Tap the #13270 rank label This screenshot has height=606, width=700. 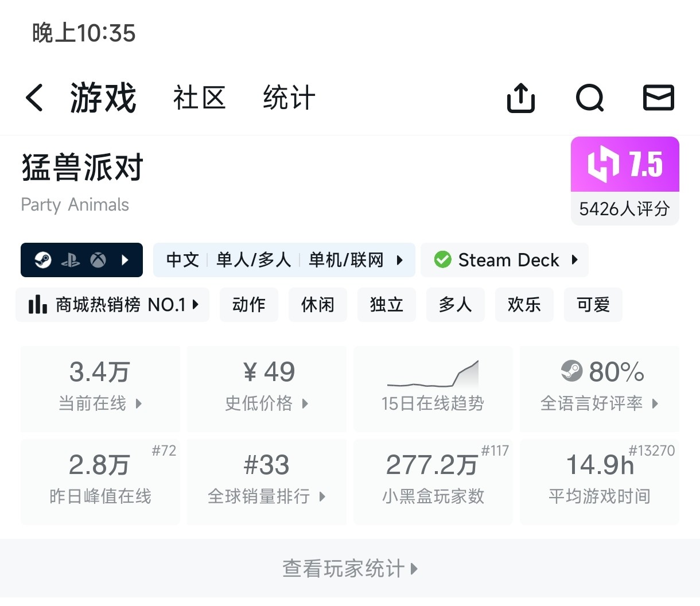click(652, 450)
